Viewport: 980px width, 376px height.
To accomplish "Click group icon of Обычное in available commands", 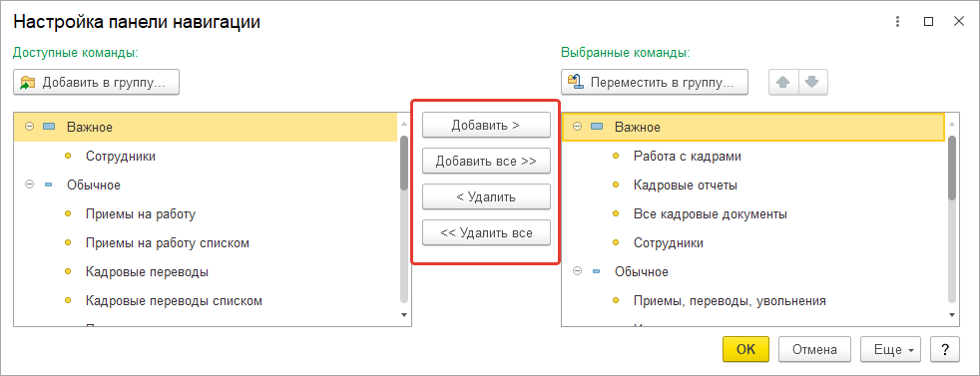I will tap(49, 185).
